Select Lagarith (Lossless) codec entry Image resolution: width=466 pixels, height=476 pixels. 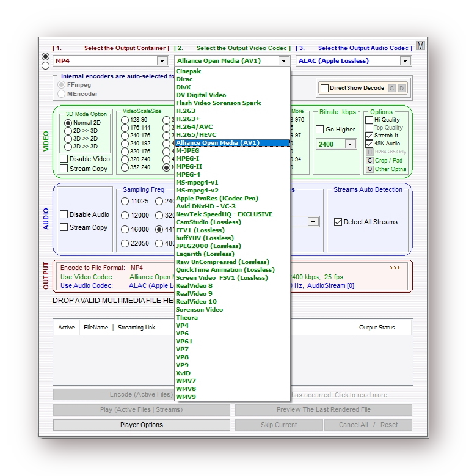233,254
